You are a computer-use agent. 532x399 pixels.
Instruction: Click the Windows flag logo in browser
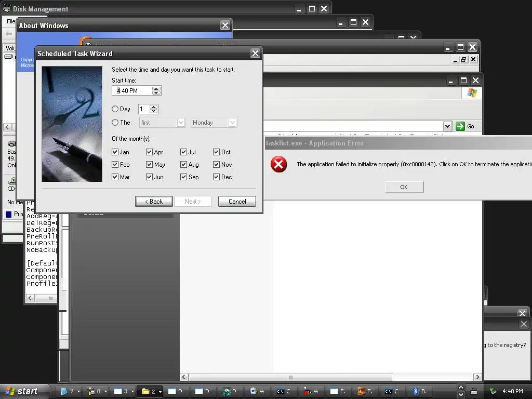tap(472, 92)
